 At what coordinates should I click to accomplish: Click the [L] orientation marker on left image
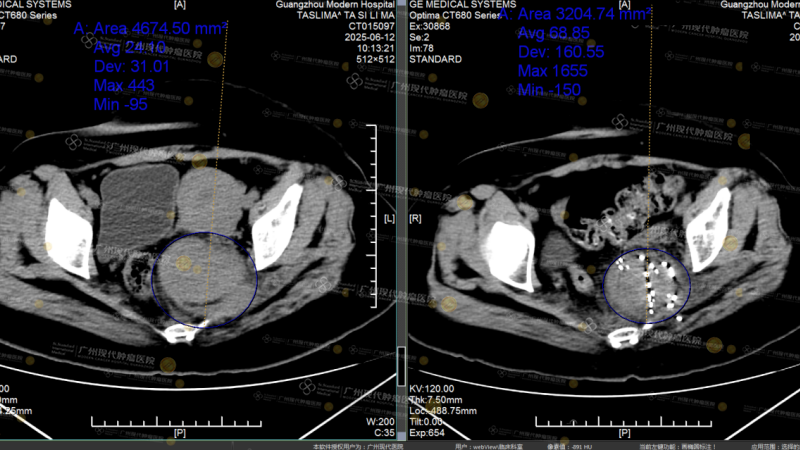(390, 217)
